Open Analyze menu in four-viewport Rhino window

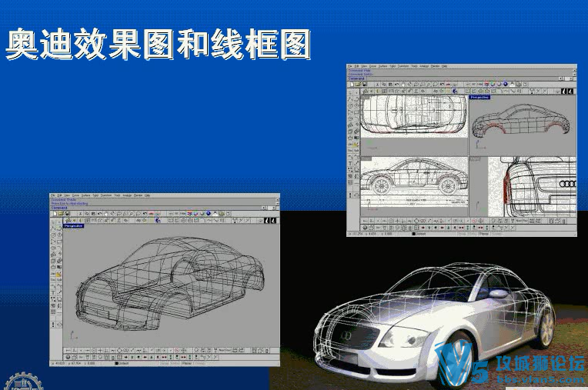pos(424,66)
